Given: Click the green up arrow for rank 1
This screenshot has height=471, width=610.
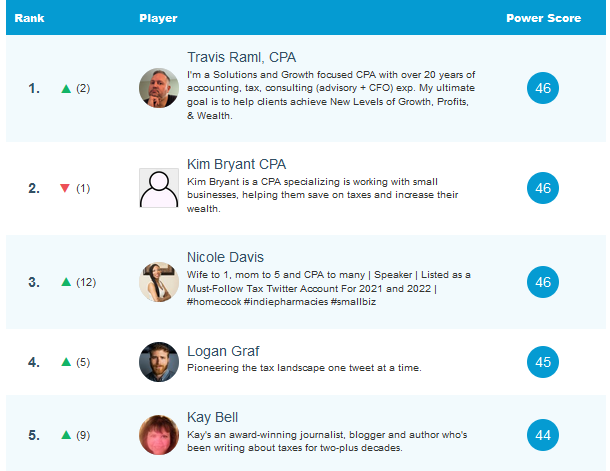Looking at the screenshot, I should pyautogui.click(x=66, y=88).
